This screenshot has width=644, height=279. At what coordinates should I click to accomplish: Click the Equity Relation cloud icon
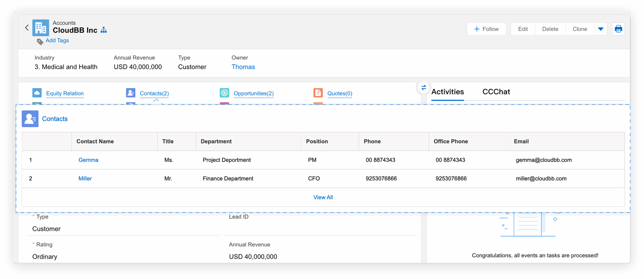point(37,93)
